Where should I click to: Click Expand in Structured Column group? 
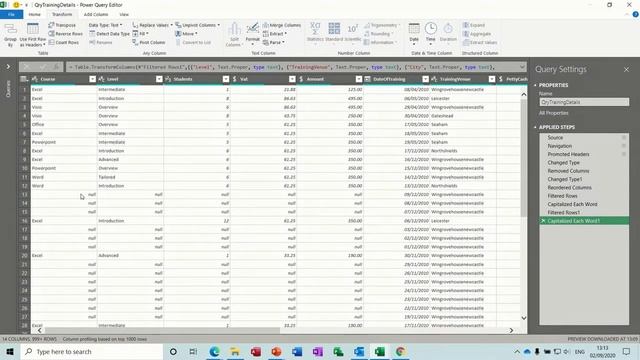(473, 25)
